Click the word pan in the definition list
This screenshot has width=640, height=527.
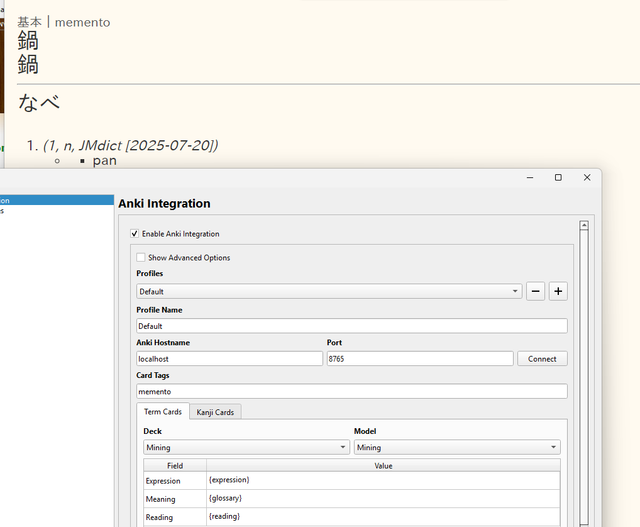coord(104,161)
